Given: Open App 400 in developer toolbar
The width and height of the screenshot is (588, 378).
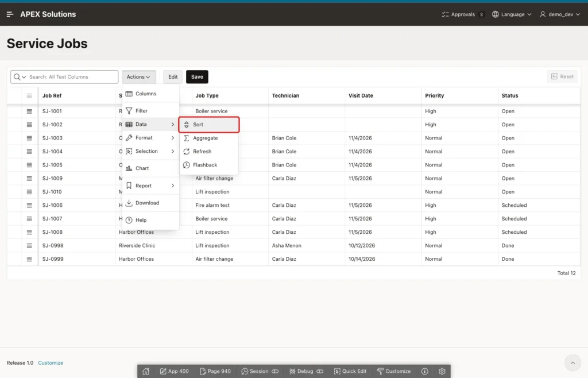Looking at the screenshot, I should point(175,371).
